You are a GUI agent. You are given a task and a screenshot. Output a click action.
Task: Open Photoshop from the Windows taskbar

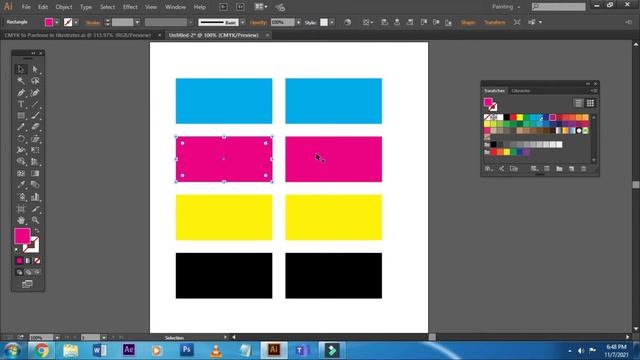tap(187, 350)
